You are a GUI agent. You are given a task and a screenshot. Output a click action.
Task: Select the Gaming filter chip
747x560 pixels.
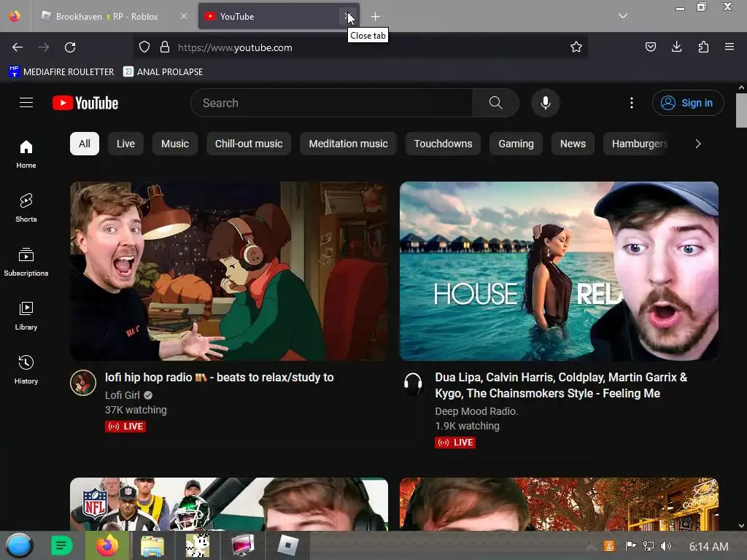(x=516, y=144)
